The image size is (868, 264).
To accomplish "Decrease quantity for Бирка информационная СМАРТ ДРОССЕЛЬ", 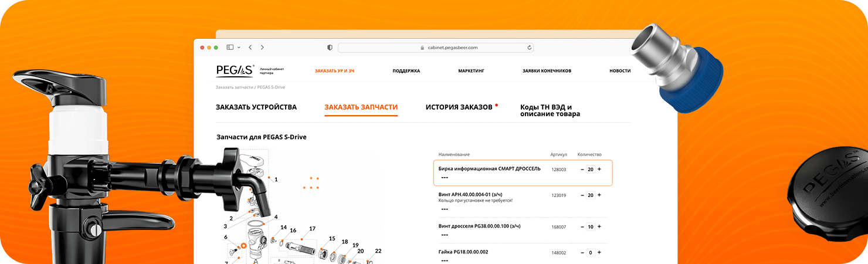I will tap(582, 169).
